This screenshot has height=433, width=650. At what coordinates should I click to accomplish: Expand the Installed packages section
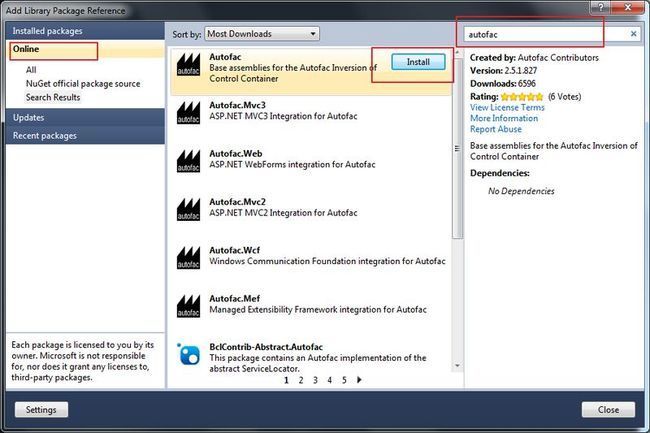tap(85, 31)
